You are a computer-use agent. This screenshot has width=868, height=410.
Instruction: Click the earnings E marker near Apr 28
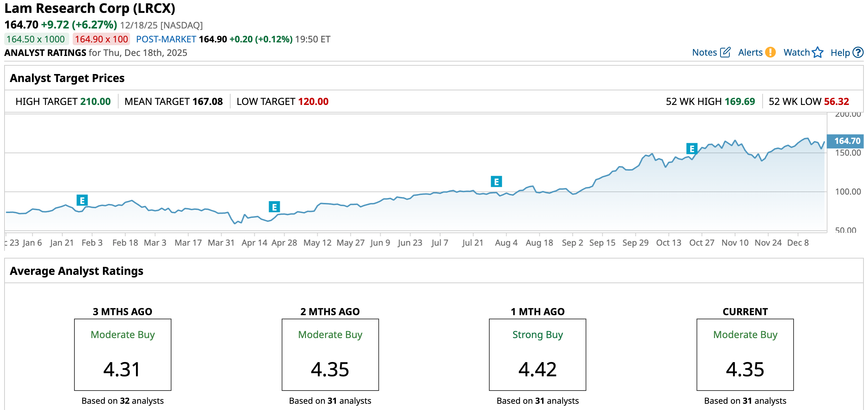274,207
